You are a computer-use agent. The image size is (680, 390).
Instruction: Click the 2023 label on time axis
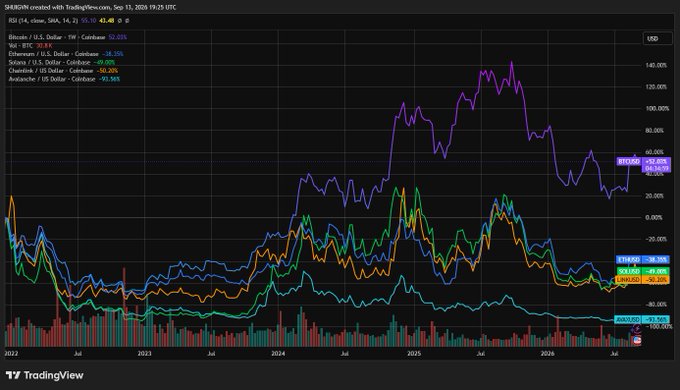point(144,354)
